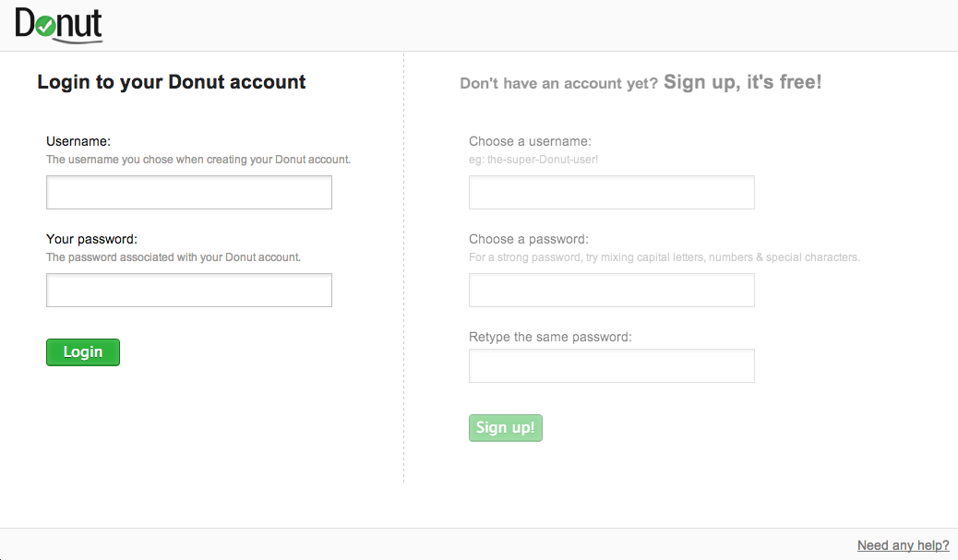Click the strong password tip text

point(664,257)
